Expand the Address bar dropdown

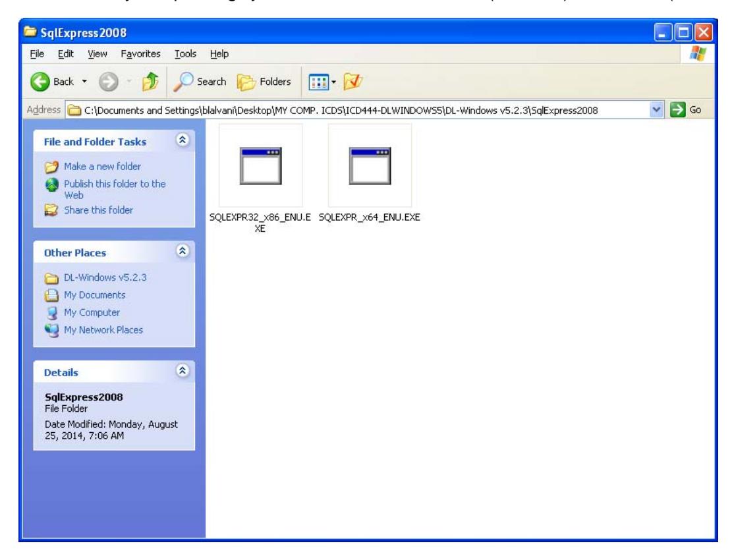tap(657, 110)
